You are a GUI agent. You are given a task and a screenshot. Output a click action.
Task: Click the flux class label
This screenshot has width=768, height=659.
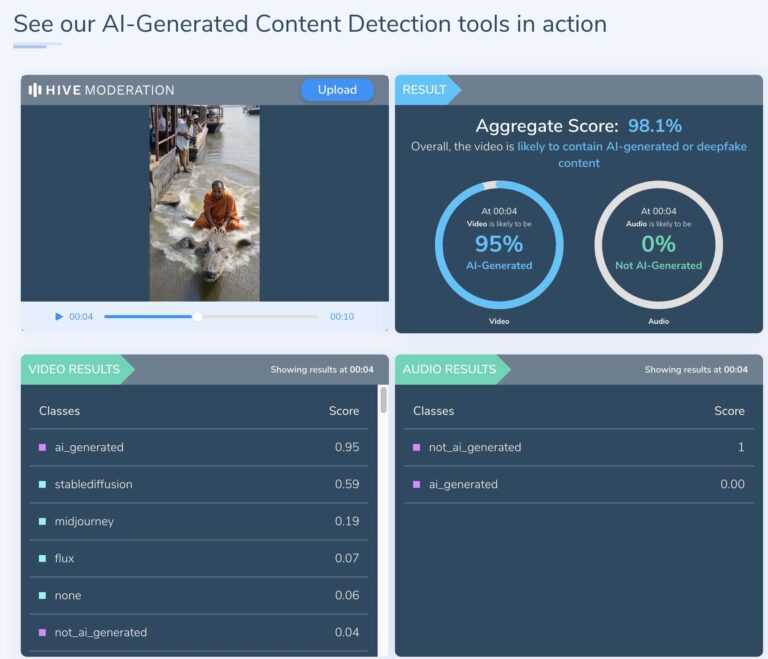tap(64, 559)
